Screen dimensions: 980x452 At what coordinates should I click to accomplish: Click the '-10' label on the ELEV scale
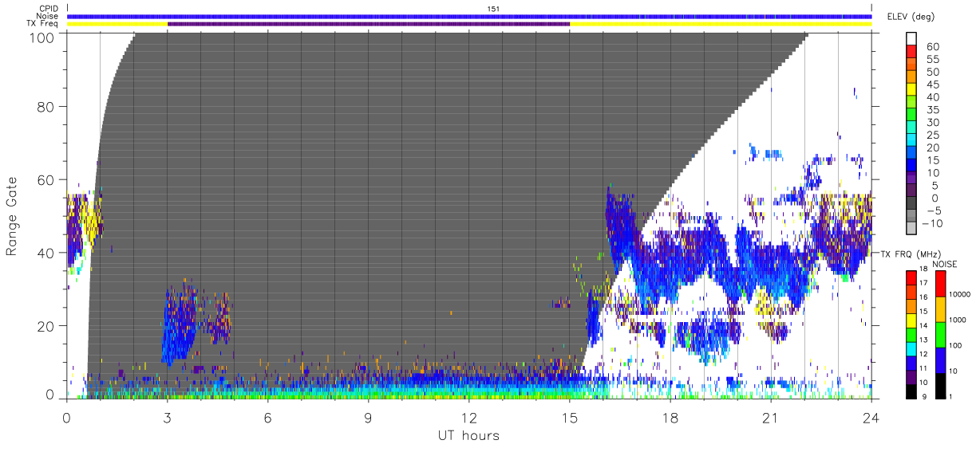click(935, 223)
